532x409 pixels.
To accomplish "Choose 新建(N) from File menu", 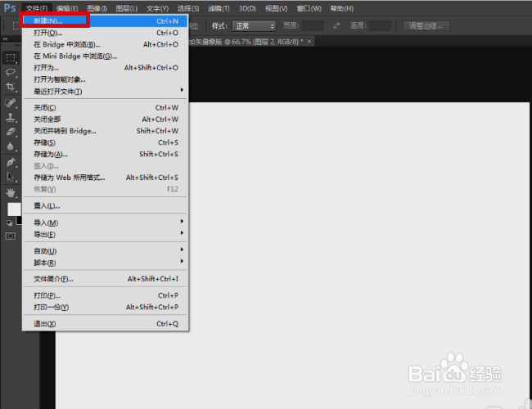I will pos(106,21).
